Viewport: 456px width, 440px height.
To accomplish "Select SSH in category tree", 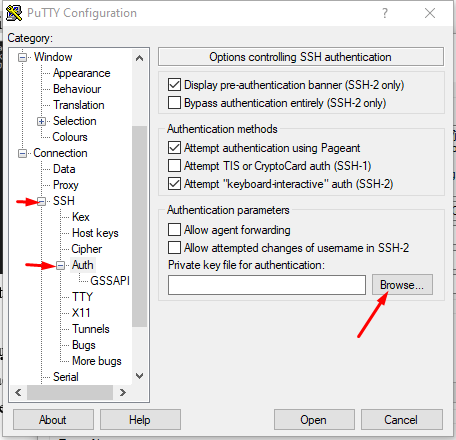I will (x=64, y=201).
